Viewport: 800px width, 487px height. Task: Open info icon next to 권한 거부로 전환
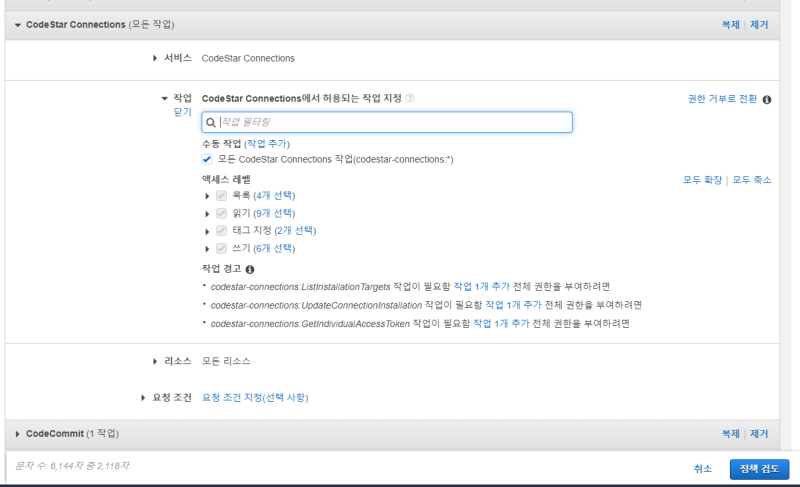[x=767, y=99]
